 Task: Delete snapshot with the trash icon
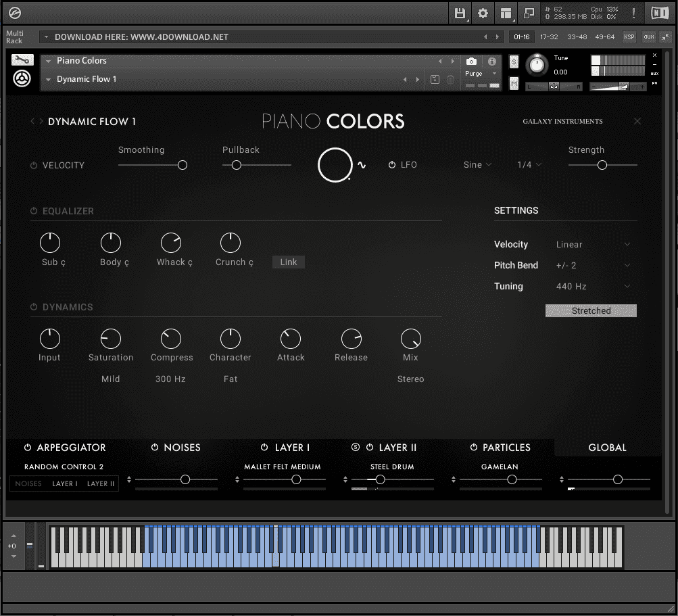450,79
